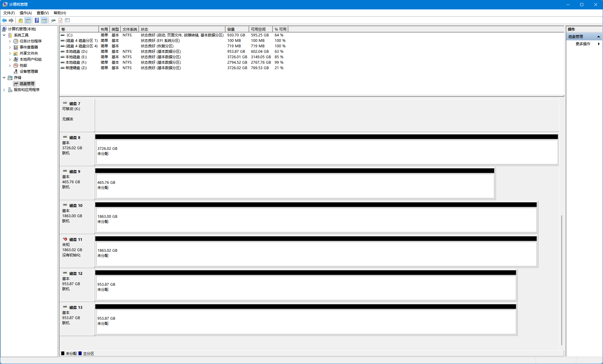Expand the 共享文件夹 tree node
The height and width of the screenshot is (364, 603).
tap(10, 53)
